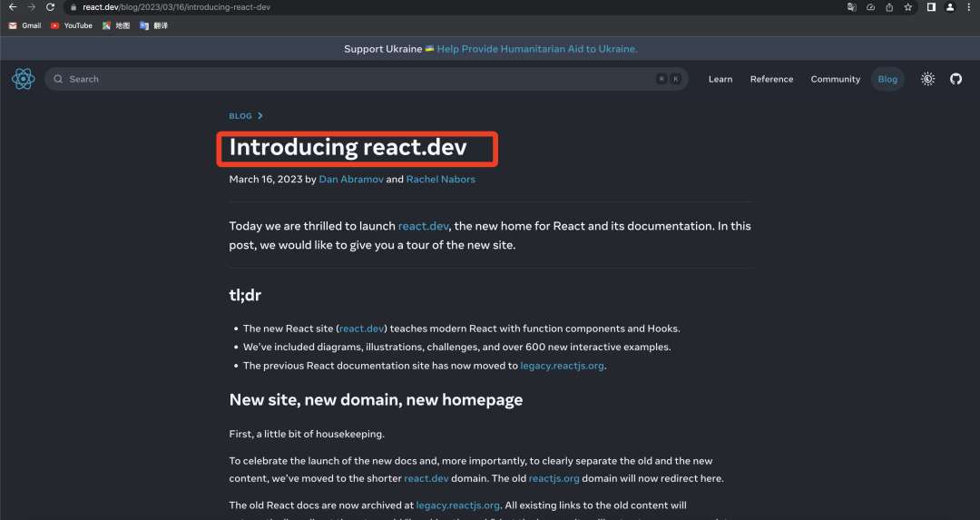Open Dan Abramov author link

[351, 180]
